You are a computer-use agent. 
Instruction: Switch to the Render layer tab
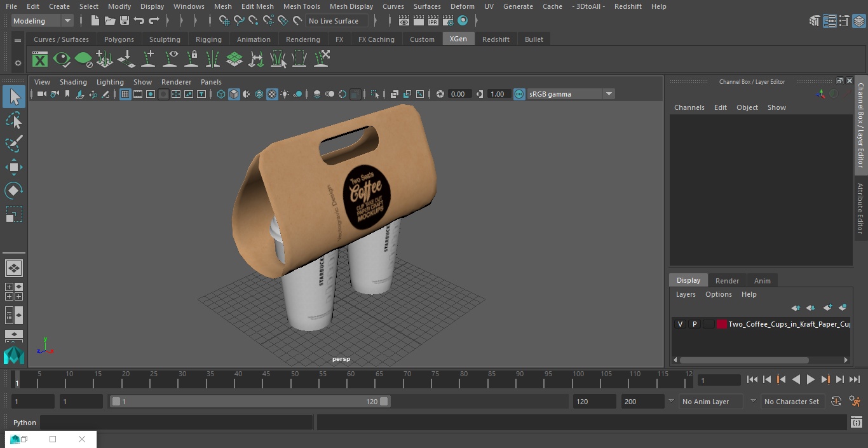pyautogui.click(x=727, y=281)
